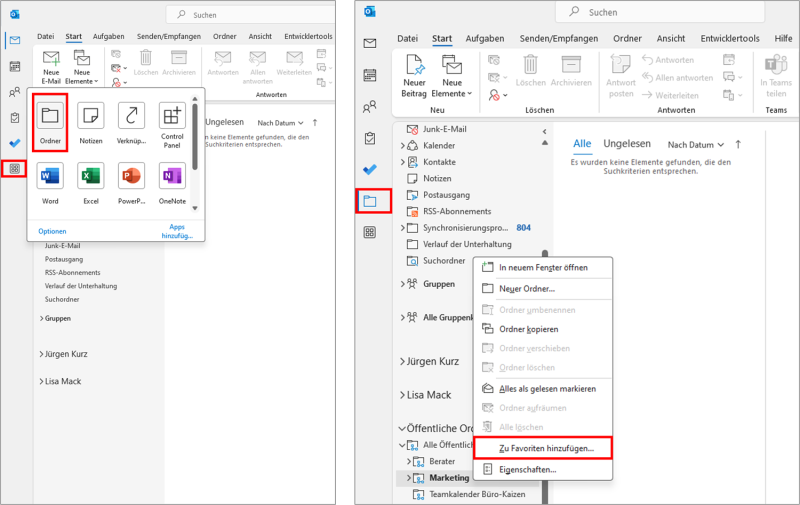The width and height of the screenshot is (800, 505).
Task: Open Hilfe tab in right window
Action: pos(783,38)
